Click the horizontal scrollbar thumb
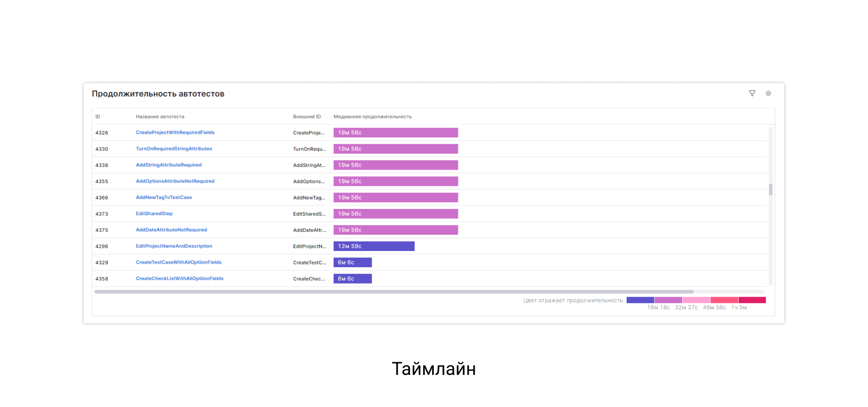This screenshot has width=868, height=407. point(394,292)
